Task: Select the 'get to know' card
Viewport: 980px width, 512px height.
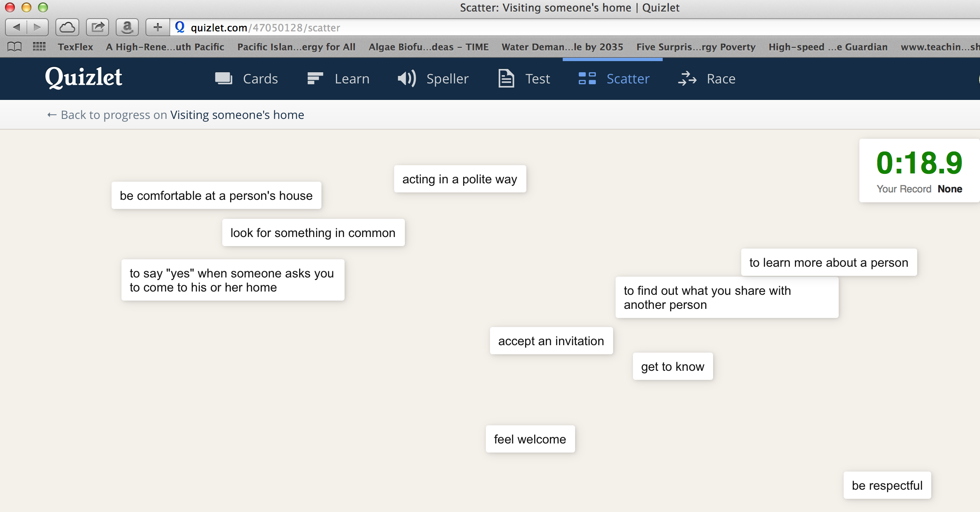Action: click(x=673, y=367)
